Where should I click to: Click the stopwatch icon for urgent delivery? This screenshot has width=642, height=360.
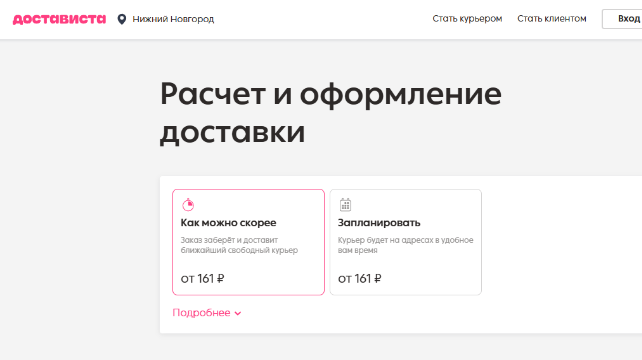(188, 204)
